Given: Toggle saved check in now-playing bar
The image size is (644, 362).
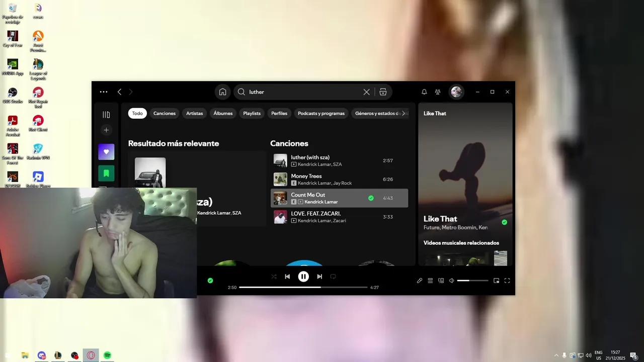Looking at the screenshot, I should click(210, 281).
